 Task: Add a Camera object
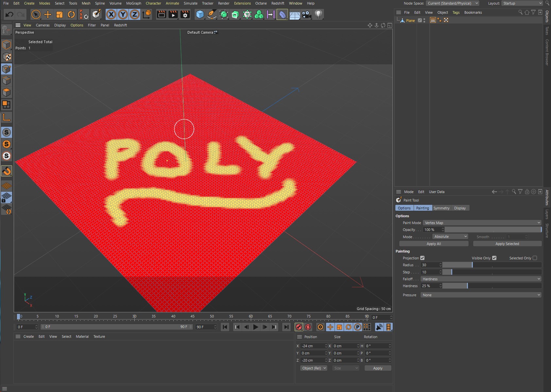click(x=306, y=14)
